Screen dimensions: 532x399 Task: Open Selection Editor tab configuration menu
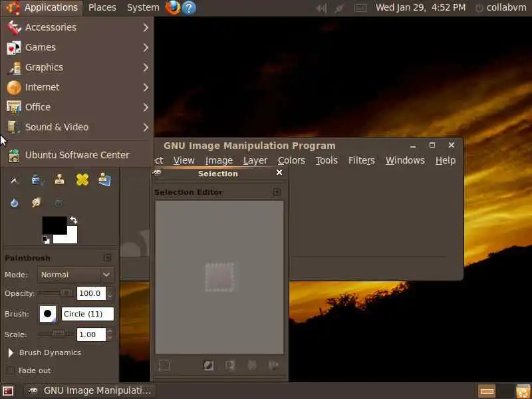(x=277, y=192)
